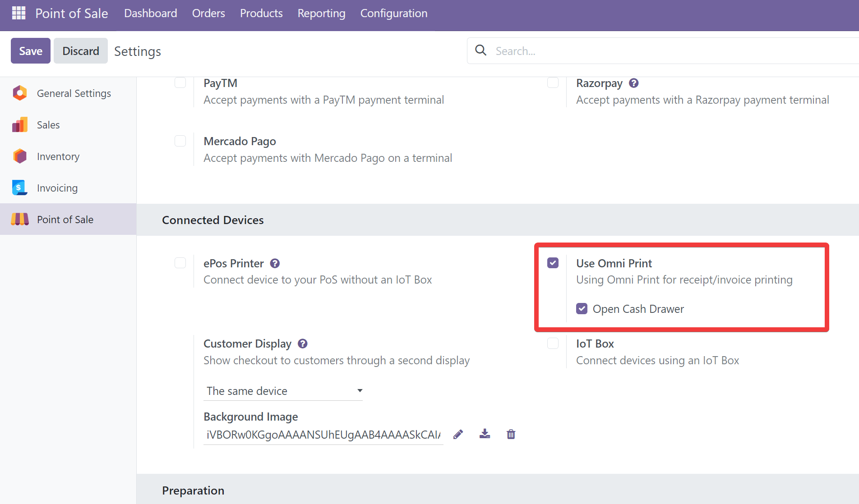859x504 pixels.
Task: Edit background image with pencil icon
Action: pos(458,434)
